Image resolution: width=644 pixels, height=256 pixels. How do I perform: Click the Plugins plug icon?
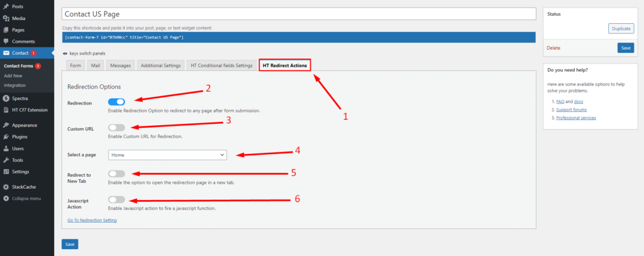(6, 136)
